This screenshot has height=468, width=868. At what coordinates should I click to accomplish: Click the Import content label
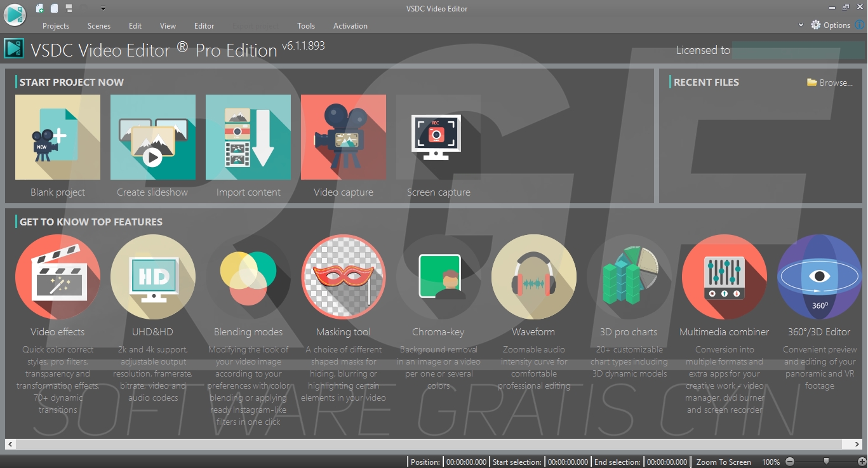[x=248, y=192]
